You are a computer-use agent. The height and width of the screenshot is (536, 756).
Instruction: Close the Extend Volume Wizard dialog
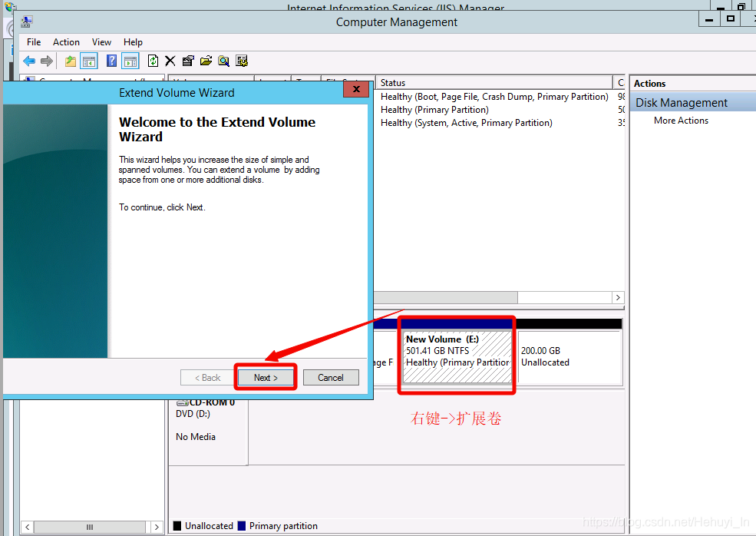[356, 89]
